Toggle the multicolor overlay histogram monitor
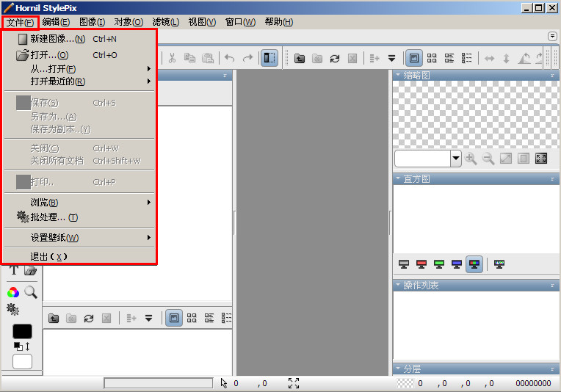Image resolution: width=561 pixels, height=392 pixels. 499,264
